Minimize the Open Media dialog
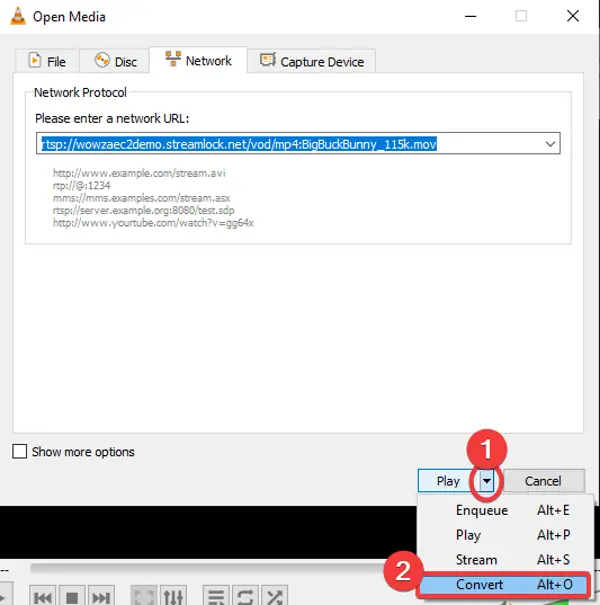 pyautogui.click(x=470, y=16)
